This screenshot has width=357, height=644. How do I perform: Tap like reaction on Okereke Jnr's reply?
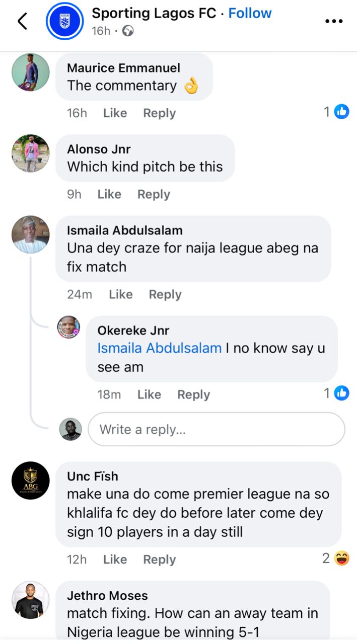point(341,393)
